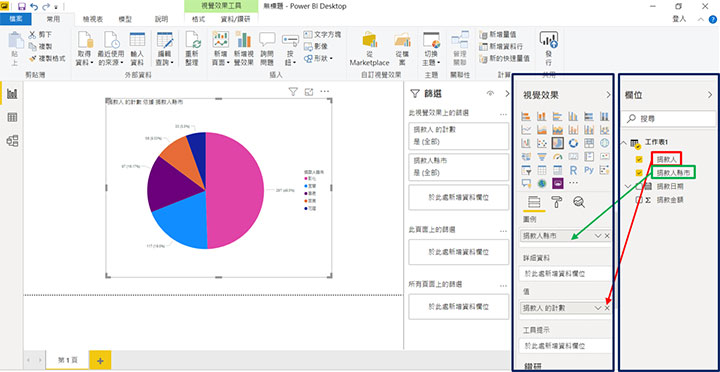The image size is (720, 372).
Task: Insert a new visual with 新增視覺效果
Action: click(x=244, y=49)
